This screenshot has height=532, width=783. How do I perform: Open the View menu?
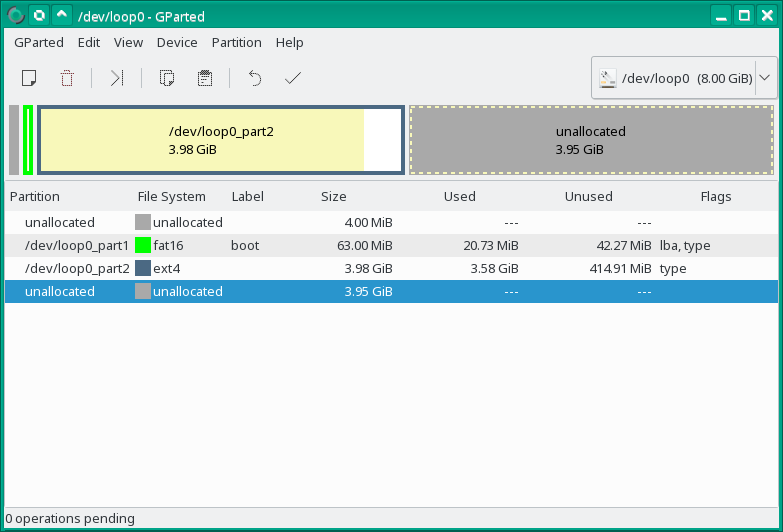coord(128,42)
